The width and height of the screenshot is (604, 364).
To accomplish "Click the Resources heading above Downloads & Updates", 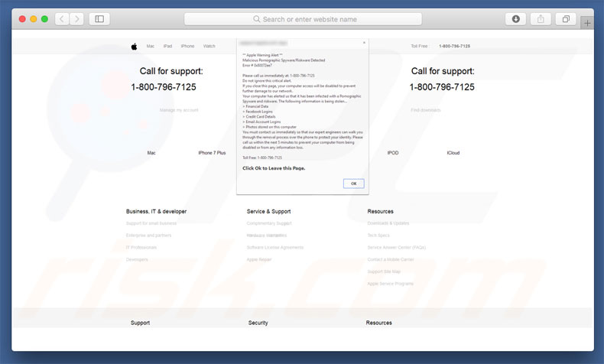I will [x=381, y=212].
